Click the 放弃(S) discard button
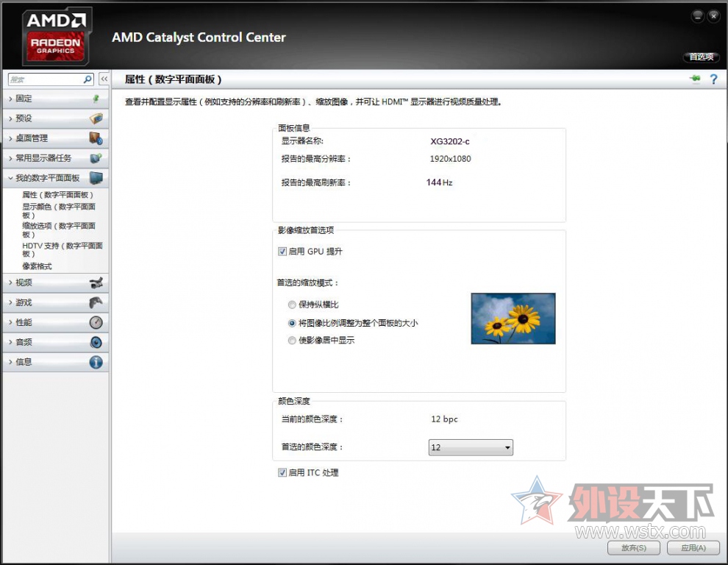 click(634, 548)
